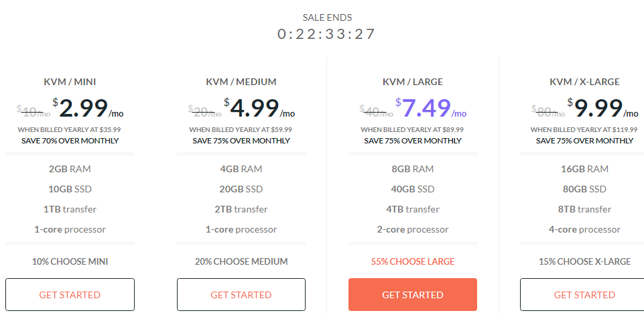The width and height of the screenshot is (644, 313).
Task: Click the $4.99/mo price
Action: (x=259, y=108)
